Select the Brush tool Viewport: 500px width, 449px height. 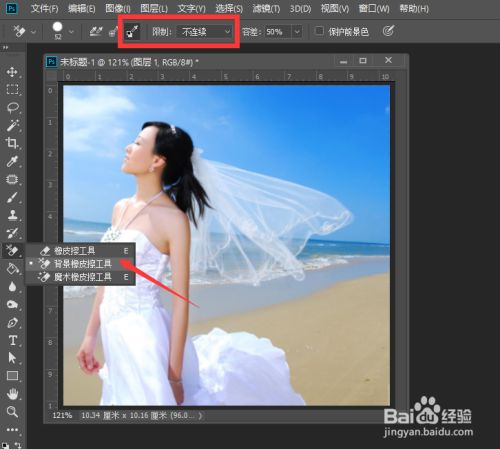[x=12, y=197]
